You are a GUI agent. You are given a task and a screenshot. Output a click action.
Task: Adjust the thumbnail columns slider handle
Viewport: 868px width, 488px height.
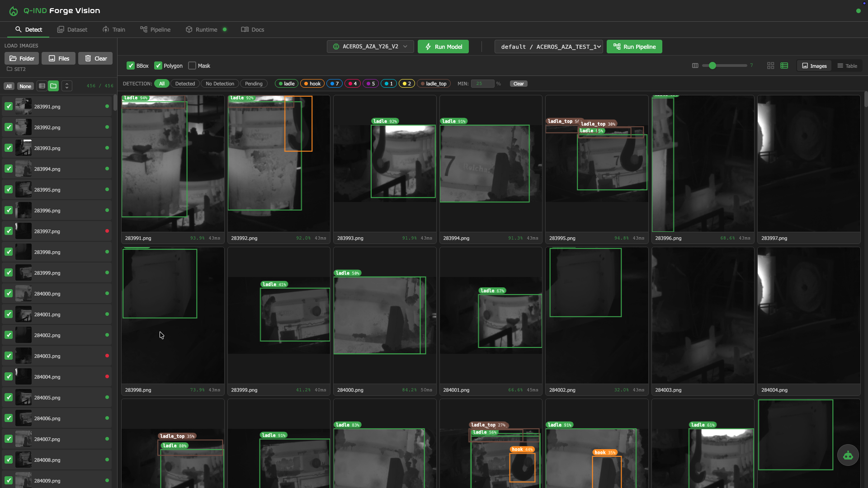712,66
